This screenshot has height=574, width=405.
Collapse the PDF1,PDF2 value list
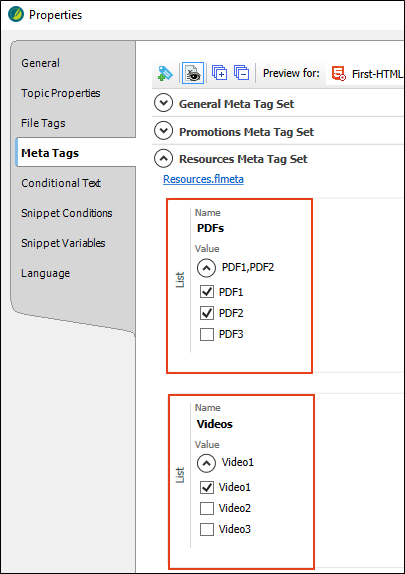207,268
